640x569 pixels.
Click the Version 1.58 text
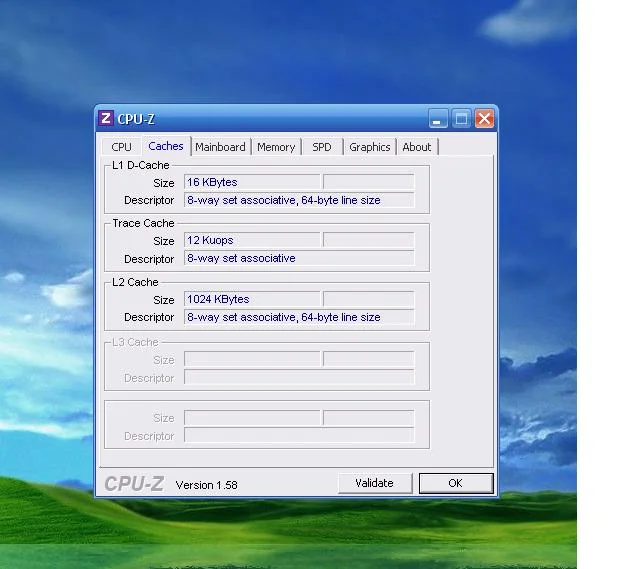click(207, 485)
